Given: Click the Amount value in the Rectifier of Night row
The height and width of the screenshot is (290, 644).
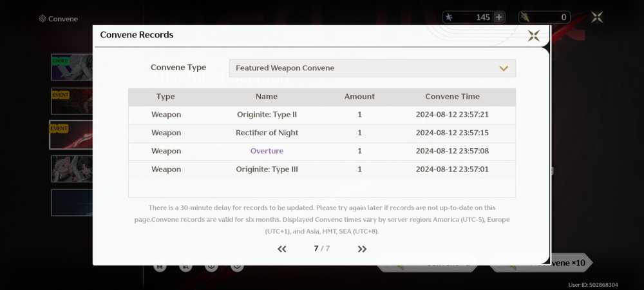Looking at the screenshot, I should (360, 133).
